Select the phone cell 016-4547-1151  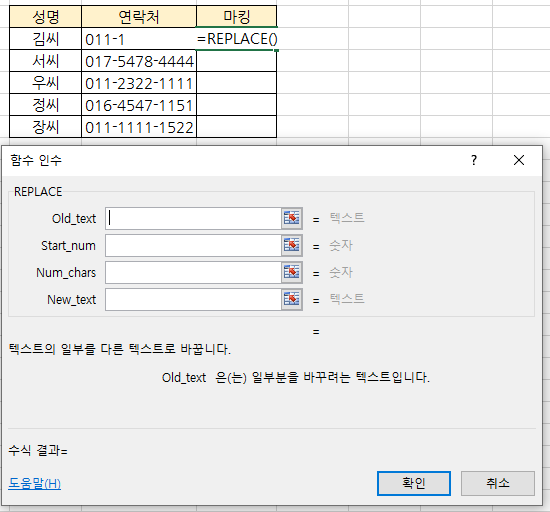[x=139, y=105]
